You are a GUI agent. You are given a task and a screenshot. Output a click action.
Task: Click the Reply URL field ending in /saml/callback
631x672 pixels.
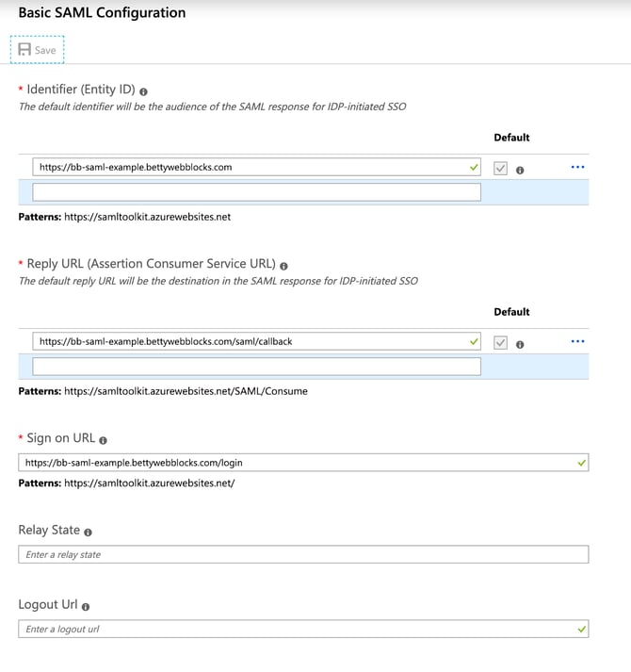[x=250, y=341]
